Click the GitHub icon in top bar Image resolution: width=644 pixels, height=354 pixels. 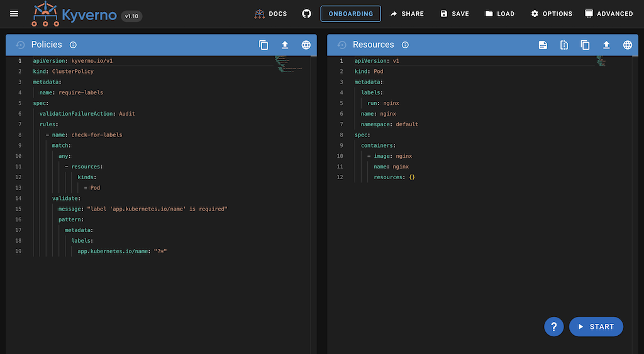pyautogui.click(x=306, y=13)
